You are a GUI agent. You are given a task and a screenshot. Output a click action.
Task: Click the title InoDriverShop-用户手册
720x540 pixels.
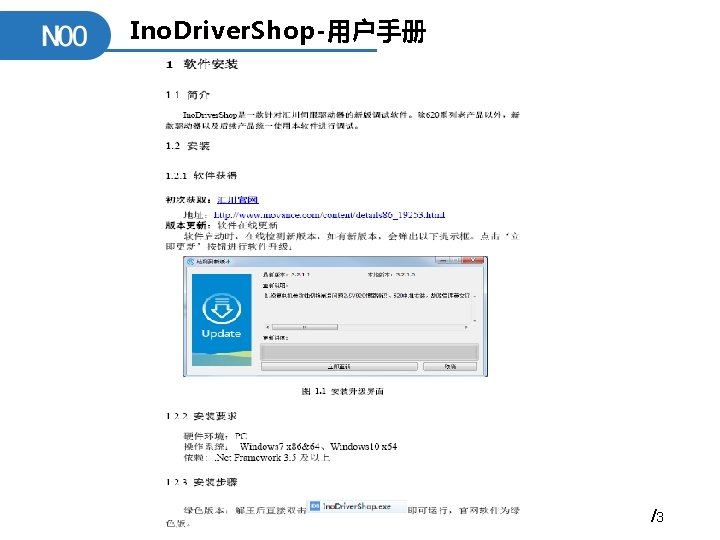(278, 31)
